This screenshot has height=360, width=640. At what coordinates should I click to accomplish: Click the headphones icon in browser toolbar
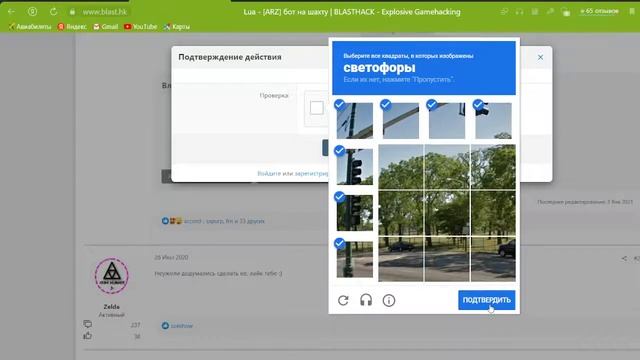coord(519,12)
